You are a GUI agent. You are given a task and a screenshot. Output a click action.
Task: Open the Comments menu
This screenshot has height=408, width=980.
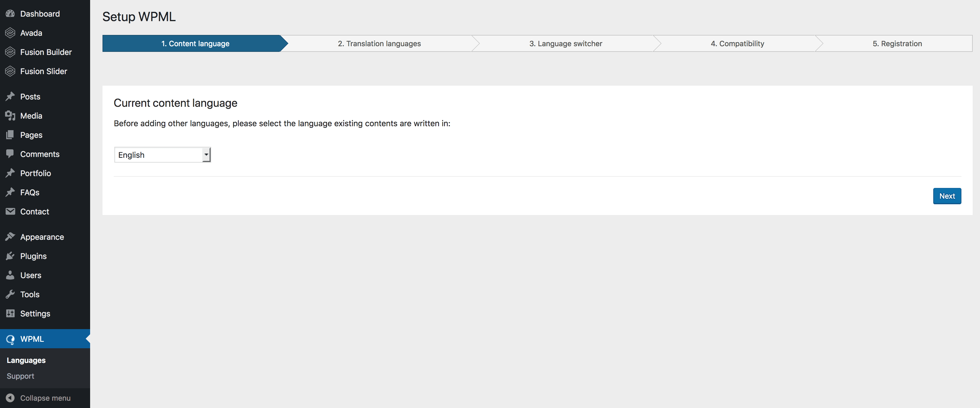pos(45,154)
